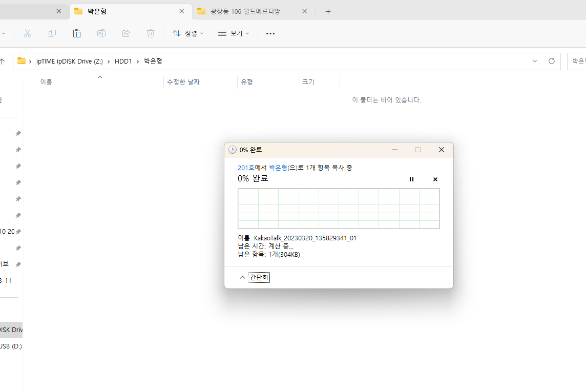Click the search box next to the address bar
The width and height of the screenshot is (586, 392).
[x=577, y=61]
